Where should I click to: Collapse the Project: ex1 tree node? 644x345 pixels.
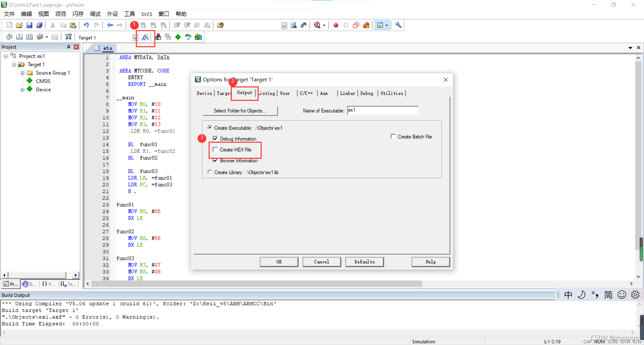click(6, 56)
